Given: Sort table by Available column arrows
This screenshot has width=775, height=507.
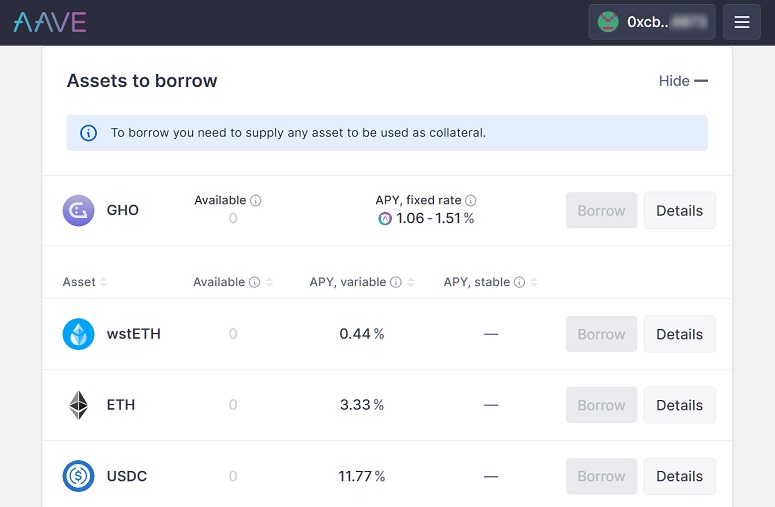Looking at the screenshot, I should click(x=269, y=282).
